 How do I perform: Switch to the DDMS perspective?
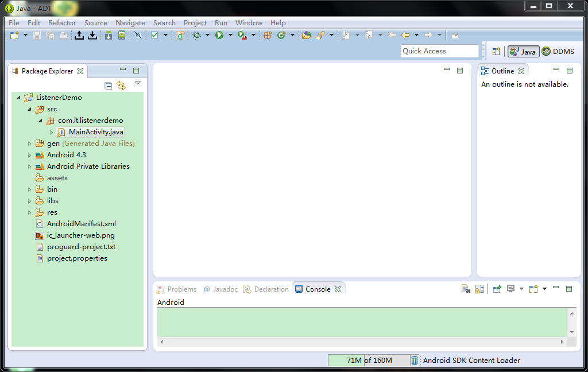pos(558,51)
